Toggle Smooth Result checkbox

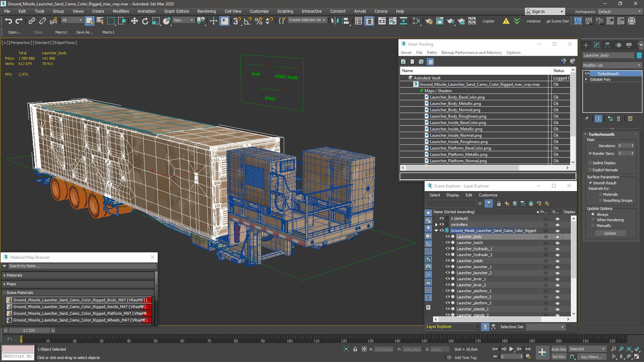590,183
